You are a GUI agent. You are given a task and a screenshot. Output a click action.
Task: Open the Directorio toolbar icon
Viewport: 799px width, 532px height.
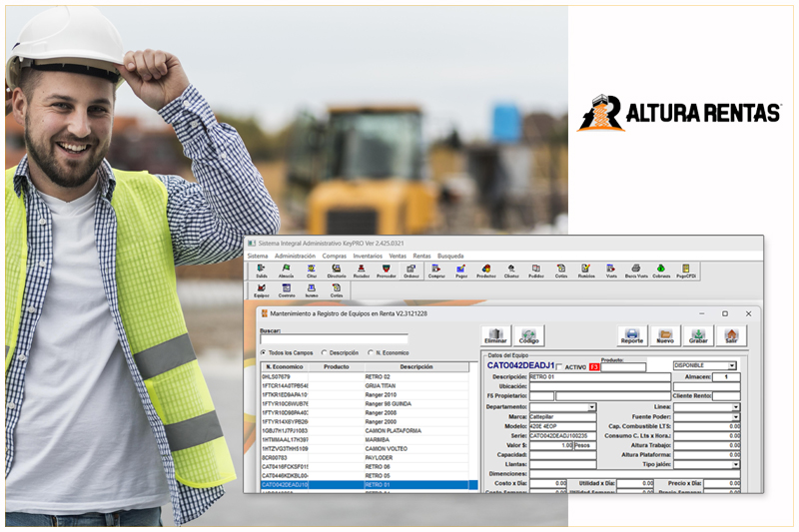[x=336, y=269]
